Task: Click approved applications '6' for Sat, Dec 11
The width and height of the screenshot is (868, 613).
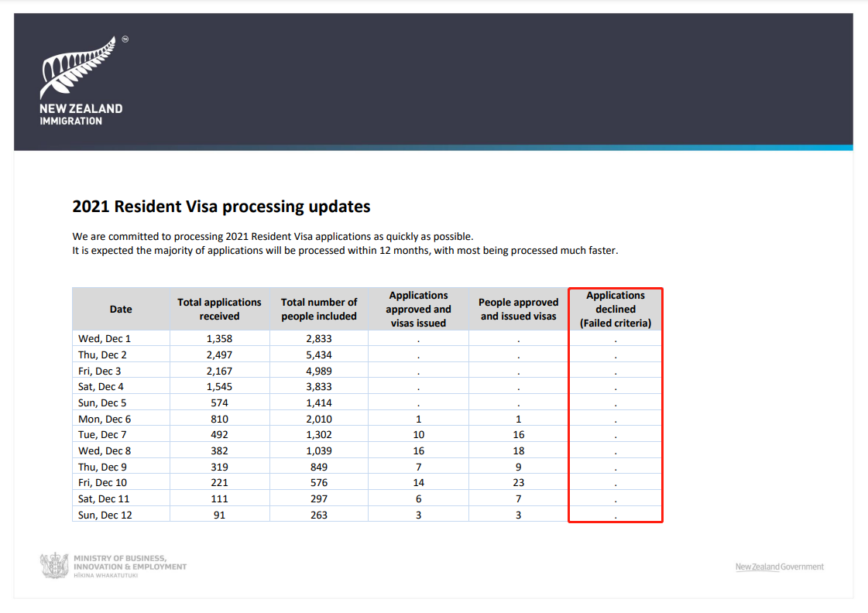Action: coord(418,498)
